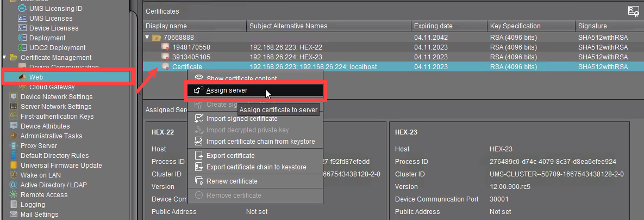Click the Universal Firmware Update icon
Viewport: 644px width, 220px height.
pos(14,166)
